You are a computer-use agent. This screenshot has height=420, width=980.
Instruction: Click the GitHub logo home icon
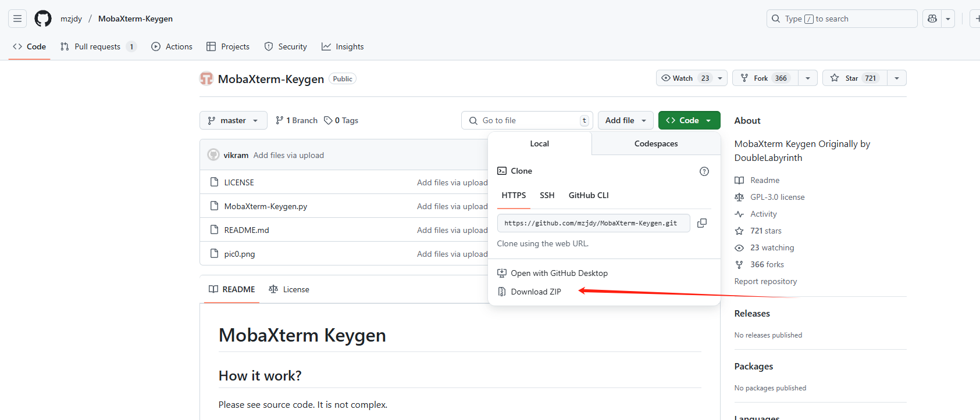[x=43, y=19]
